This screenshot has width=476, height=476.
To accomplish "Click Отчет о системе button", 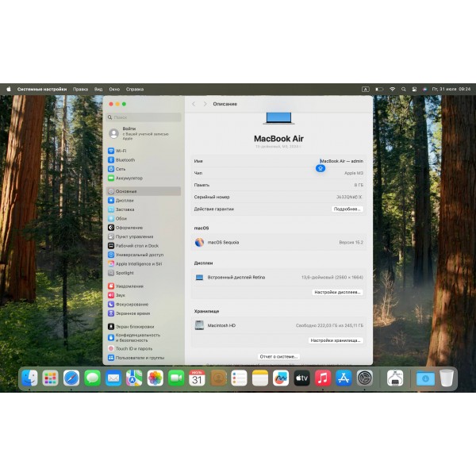I will tap(278, 357).
